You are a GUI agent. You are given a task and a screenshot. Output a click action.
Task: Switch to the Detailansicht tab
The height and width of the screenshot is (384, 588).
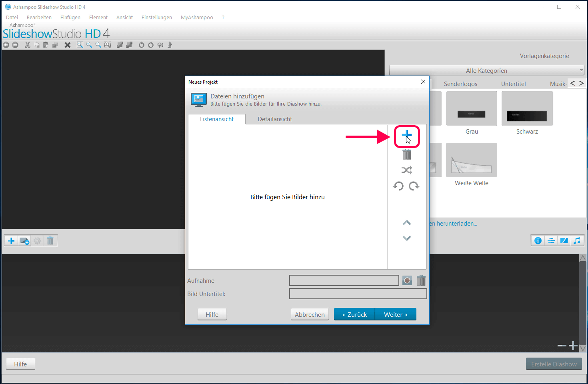275,119
